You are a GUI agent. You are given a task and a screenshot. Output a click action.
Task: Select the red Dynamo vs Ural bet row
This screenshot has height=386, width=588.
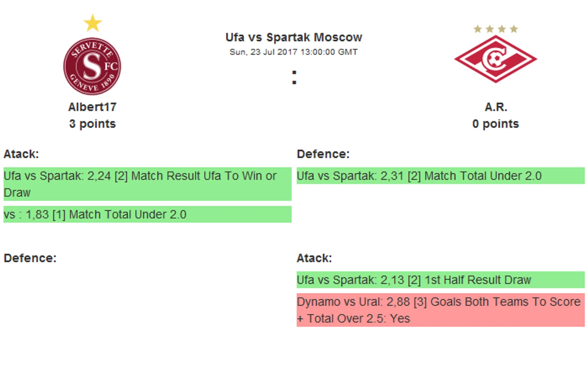tap(441, 310)
